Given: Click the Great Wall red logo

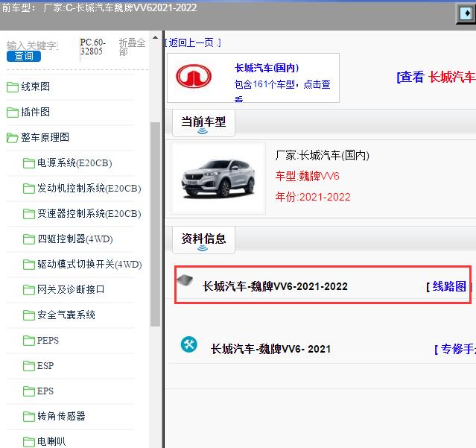Looking at the screenshot, I should [194, 76].
